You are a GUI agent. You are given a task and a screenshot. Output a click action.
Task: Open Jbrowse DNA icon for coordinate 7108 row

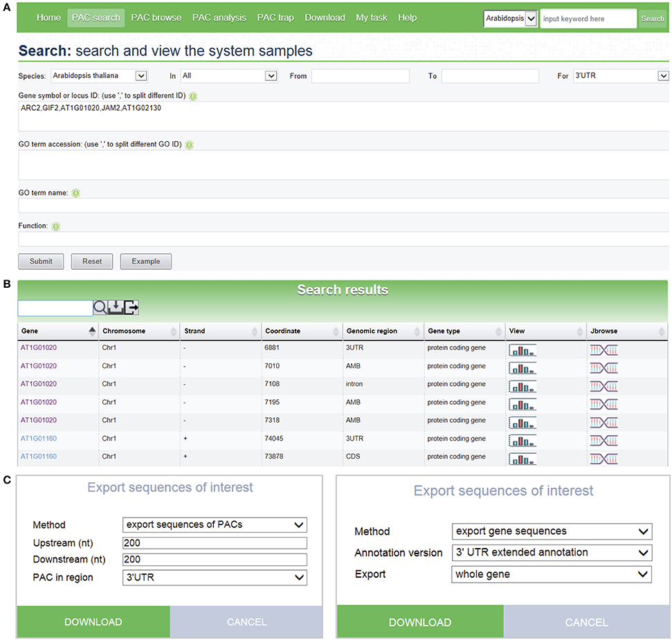(604, 386)
